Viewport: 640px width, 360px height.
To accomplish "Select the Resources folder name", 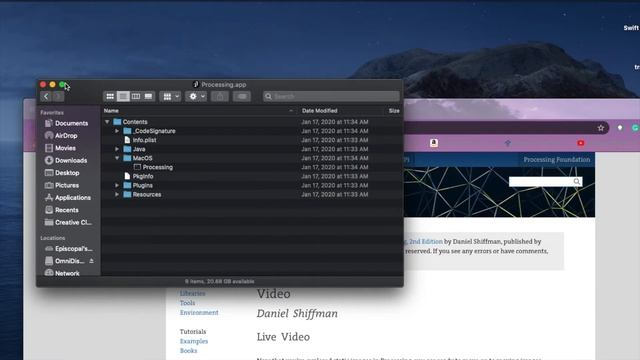I will (x=147, y=194).
